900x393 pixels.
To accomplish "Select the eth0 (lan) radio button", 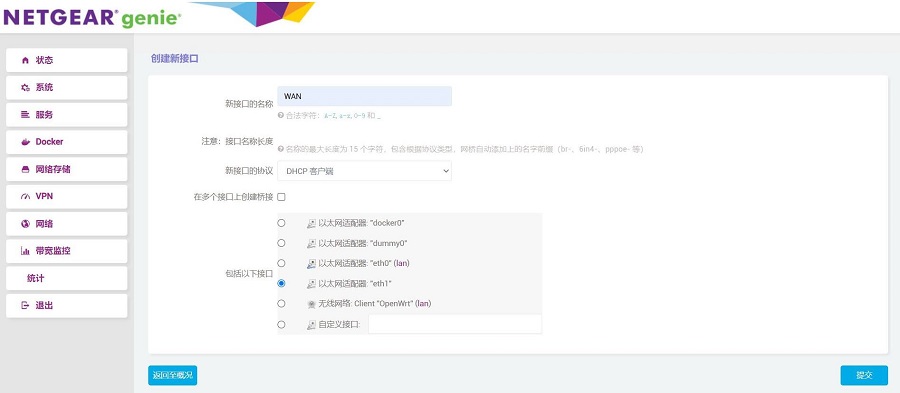I will [281, 263].
